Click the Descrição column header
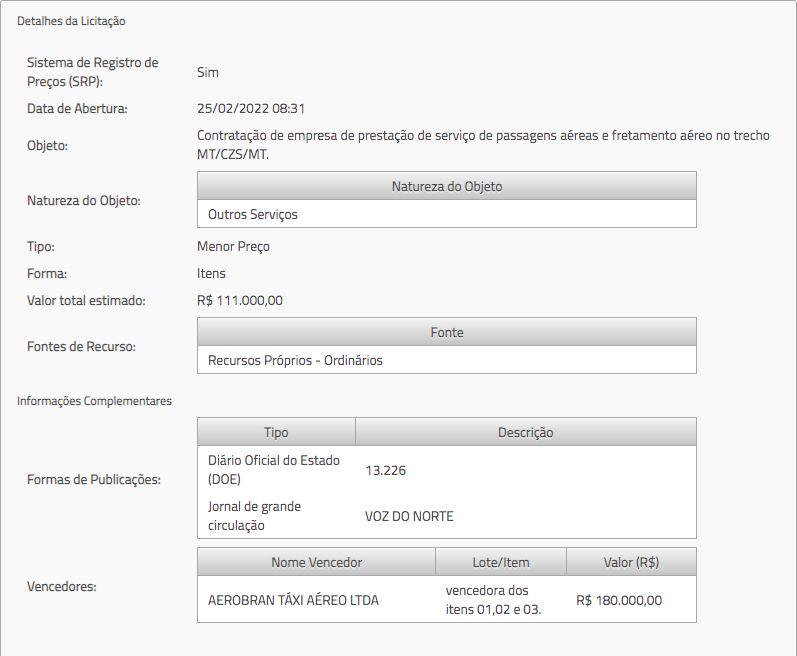The image size is (797, 656). click(525, 432)
